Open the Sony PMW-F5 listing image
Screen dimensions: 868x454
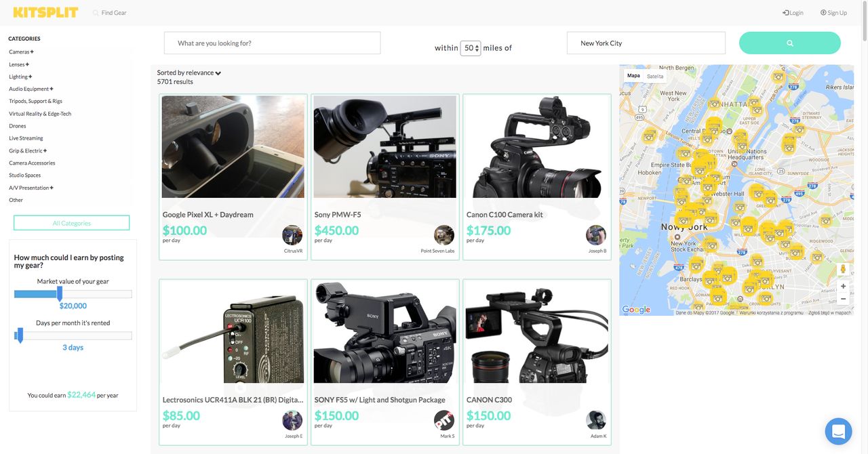pos(385,146)
